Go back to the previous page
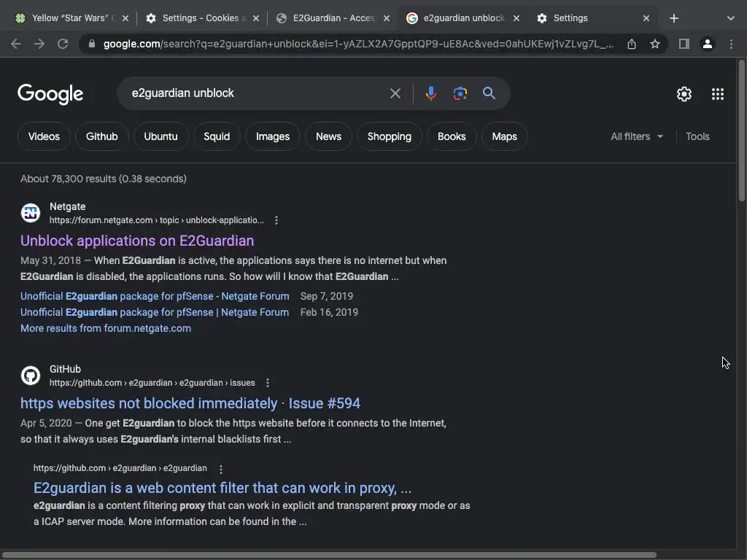The width and height of the screenshot is (747, 560). [16, 44]
